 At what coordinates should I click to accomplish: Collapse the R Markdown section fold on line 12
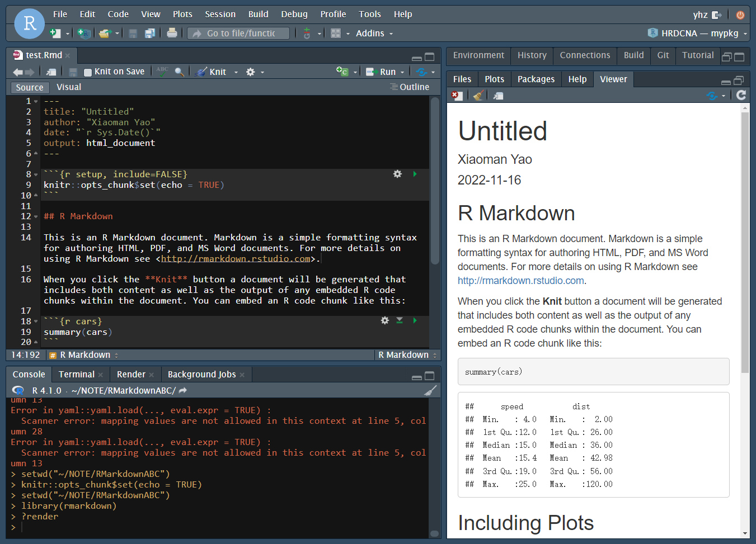36,216
